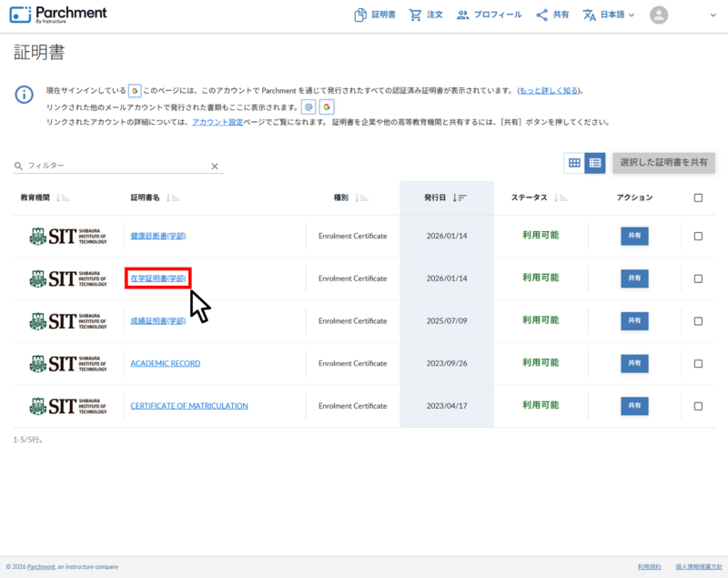Check the select-all checkbox in header
The image size is (728, 578).
[x=698, y=198]
